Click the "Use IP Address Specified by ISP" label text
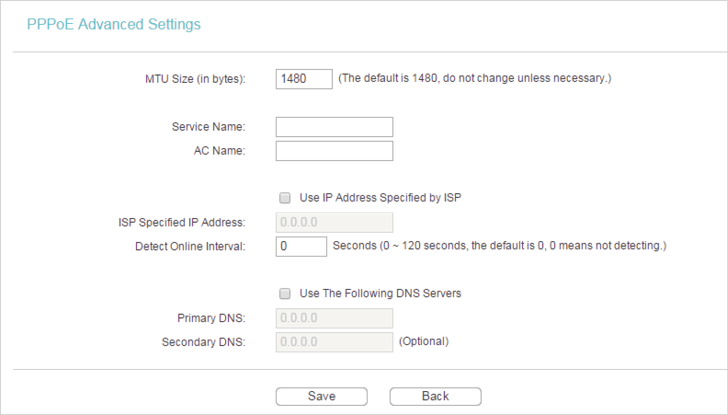The image size is (728, 415). point(380,198)
